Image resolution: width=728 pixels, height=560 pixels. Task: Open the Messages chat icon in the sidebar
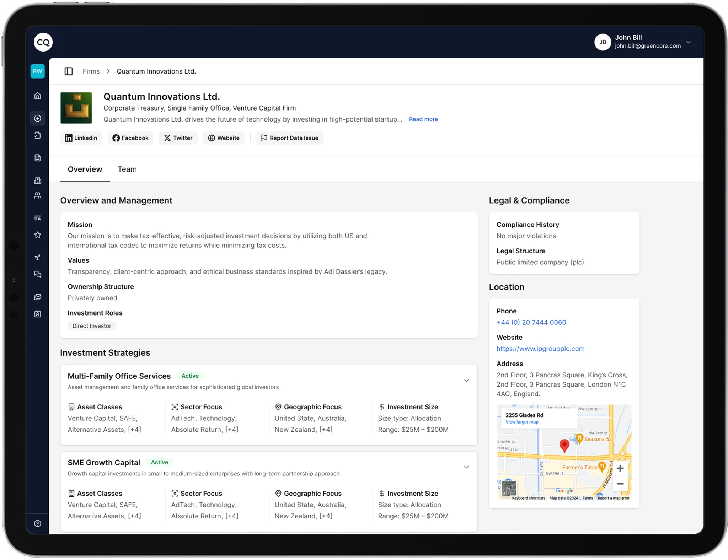[38, 274]
